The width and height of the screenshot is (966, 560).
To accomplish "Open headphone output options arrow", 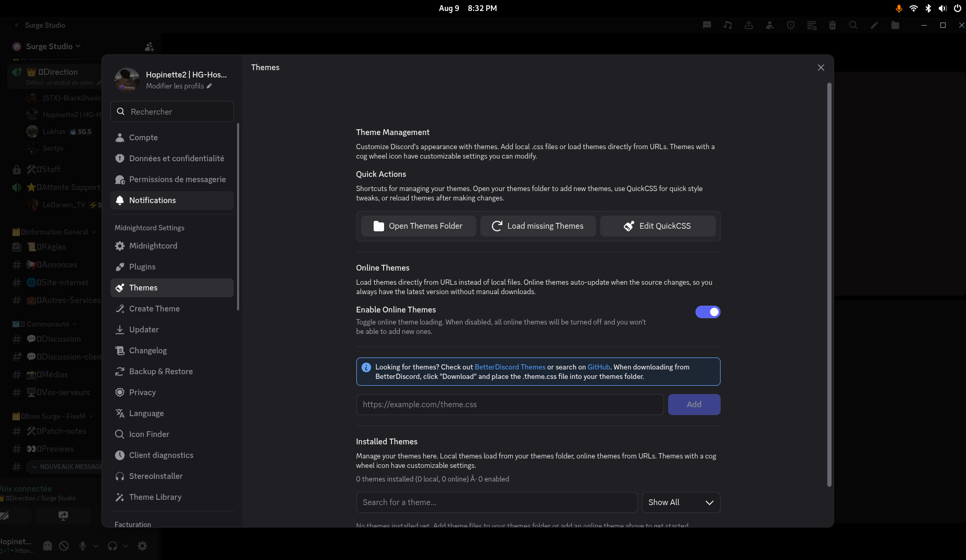I will (x=126, y=546).
